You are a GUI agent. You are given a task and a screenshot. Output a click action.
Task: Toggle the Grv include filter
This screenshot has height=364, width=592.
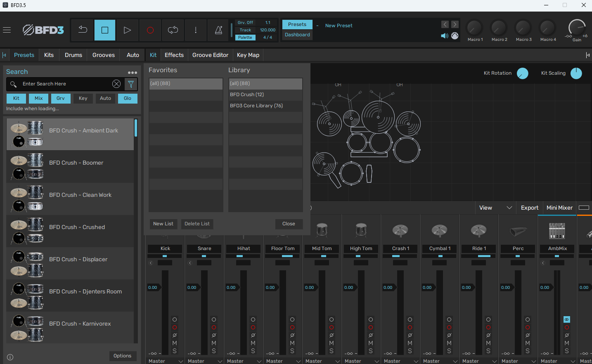click(x=61, y=98)
